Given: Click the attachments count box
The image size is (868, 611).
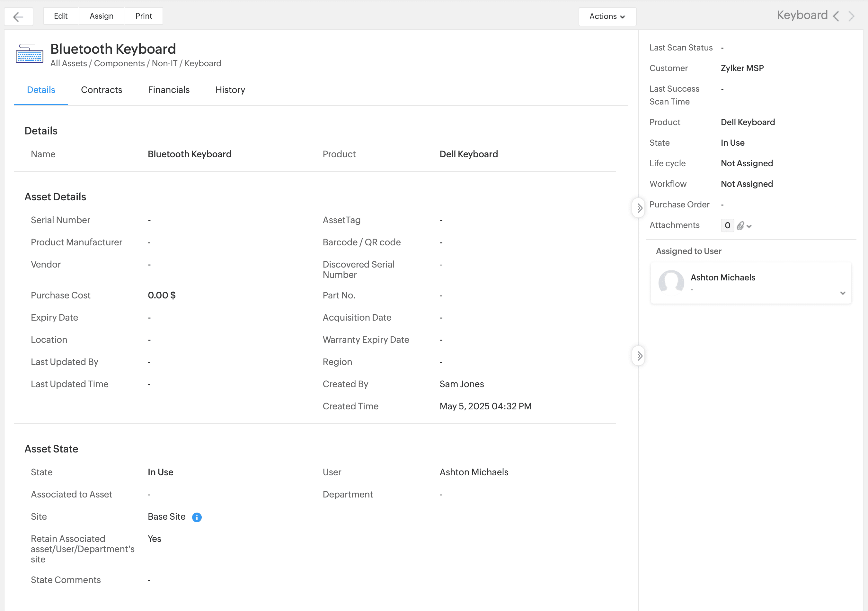Looking at the screenshot, I should click(x=727, y=225).
